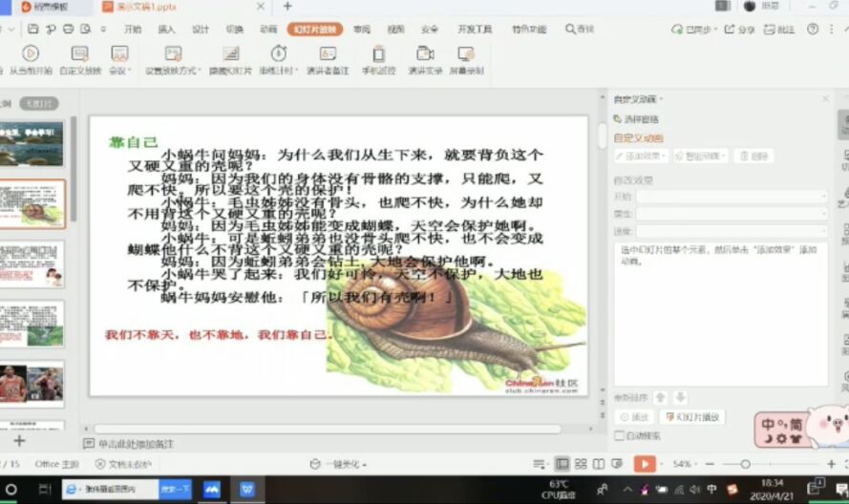Start screen recording tool

coord(466,54)
